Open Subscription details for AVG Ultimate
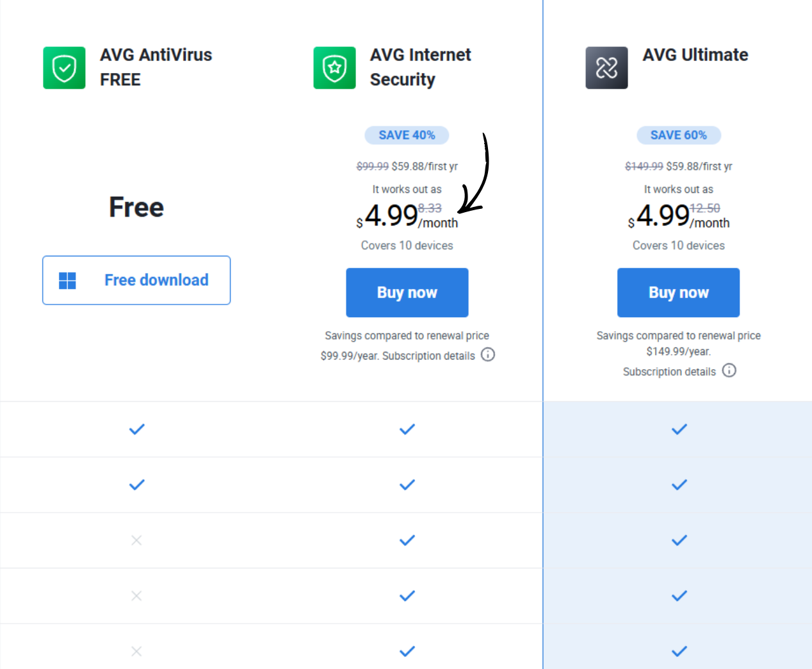The width and height of the screenshot is (812, 669). point(669,371)
